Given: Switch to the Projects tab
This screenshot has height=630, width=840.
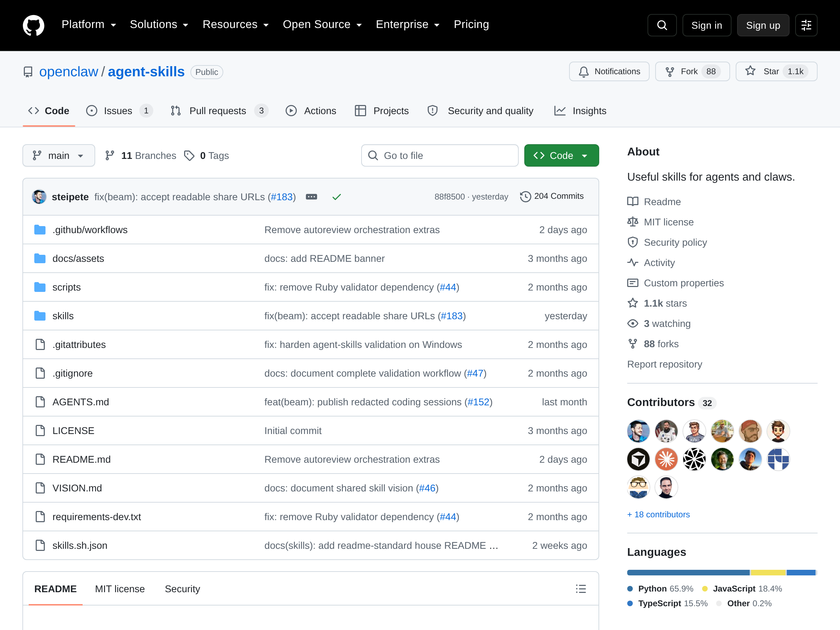Looking at the screenshot, I should click(381, 111).
